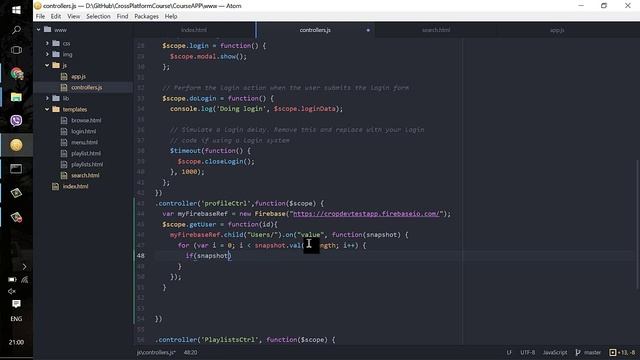The height and width of the screenshot is (360, 640).
Task: Open Task View on the taskbar
Action: point(16,50)
